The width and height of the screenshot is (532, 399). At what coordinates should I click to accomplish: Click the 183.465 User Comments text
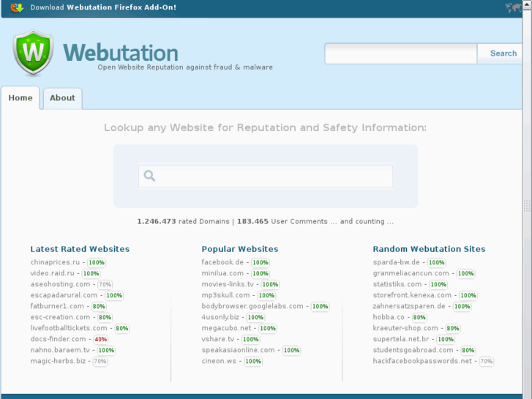[282, 221]
